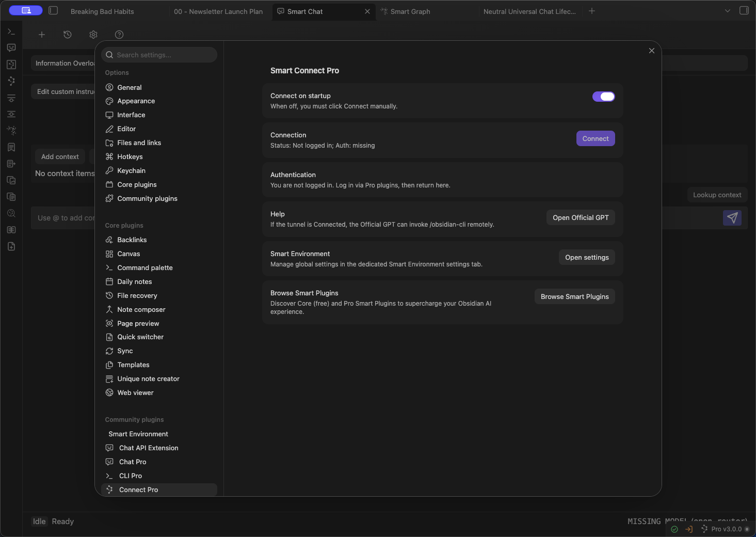
Task: Open Chat Pro plugin settings
Action: click(159, 462)
